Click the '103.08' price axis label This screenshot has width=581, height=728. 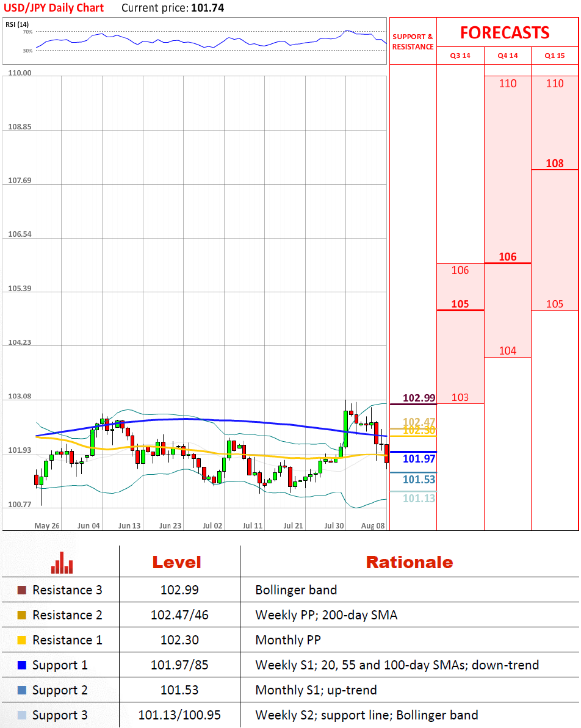[x=20, y=397]
